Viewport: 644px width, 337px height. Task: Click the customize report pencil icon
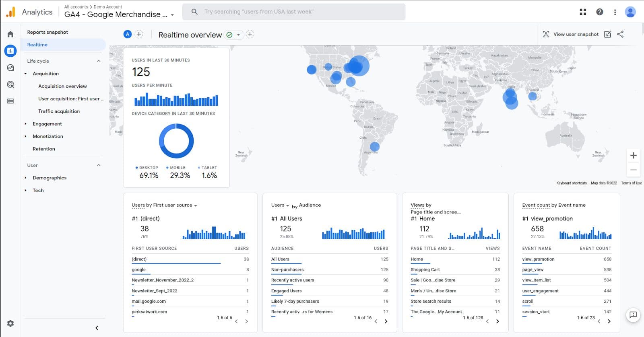[x=608, y=34]
